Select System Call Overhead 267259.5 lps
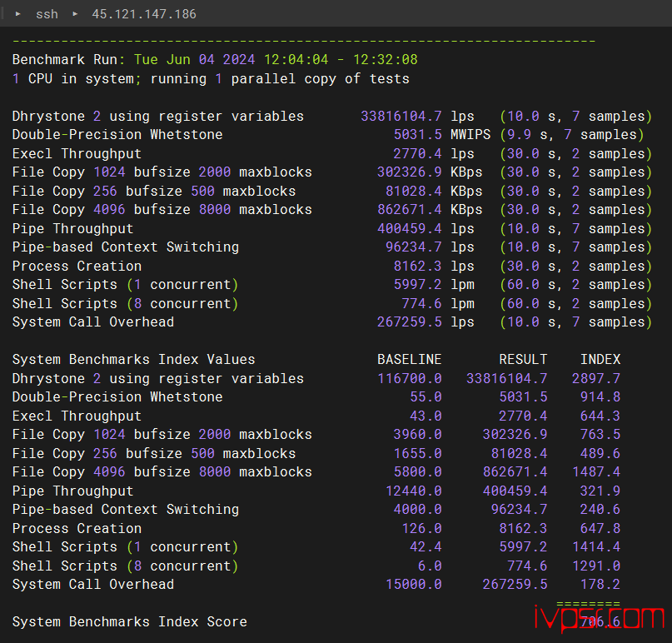 pos(426,322)
